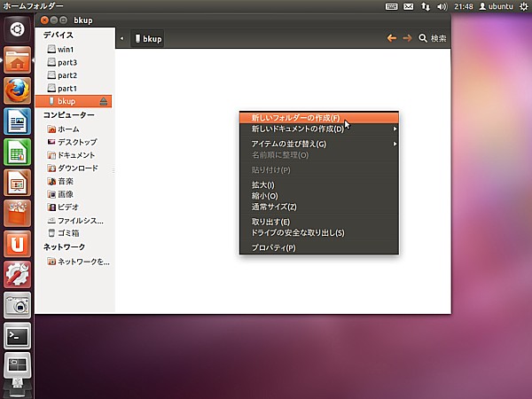This screenshot has width=532, height=399.
Task: Open 画像 in the sidebar
Action: tap(74, 194)
